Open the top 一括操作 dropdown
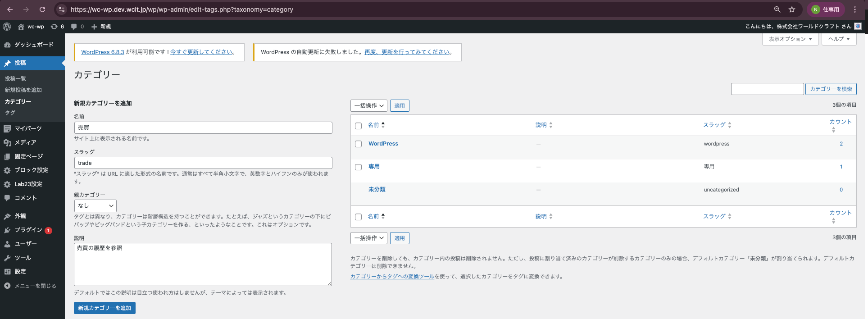This screenshot has height=319, width=868. click(368, 106)
